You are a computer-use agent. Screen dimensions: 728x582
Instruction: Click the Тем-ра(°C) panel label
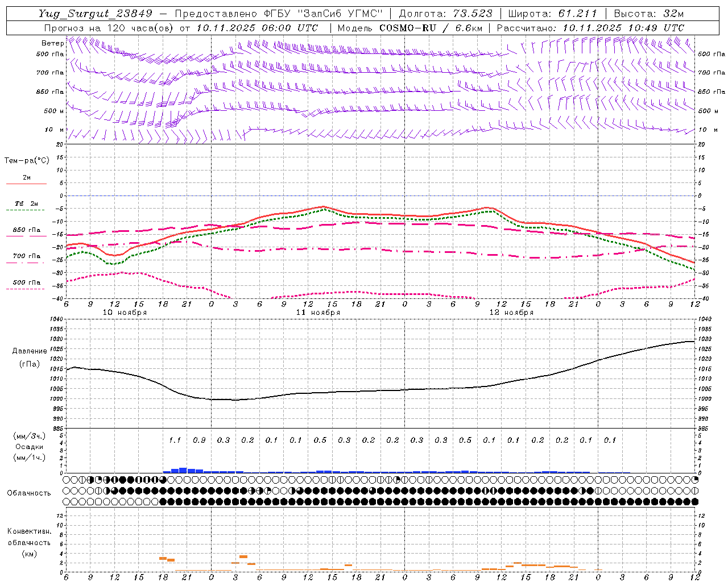pyautogui.click(x=27, y=161)
